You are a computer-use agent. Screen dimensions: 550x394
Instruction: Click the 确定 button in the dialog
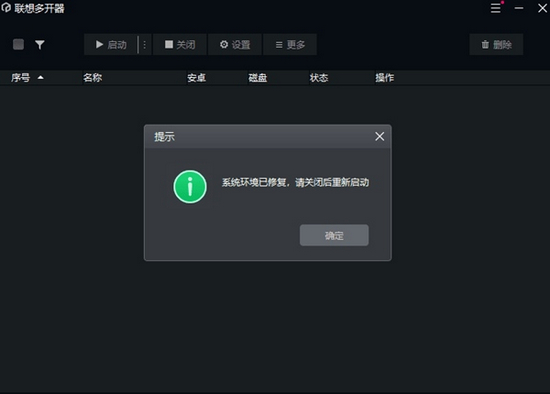334,235
